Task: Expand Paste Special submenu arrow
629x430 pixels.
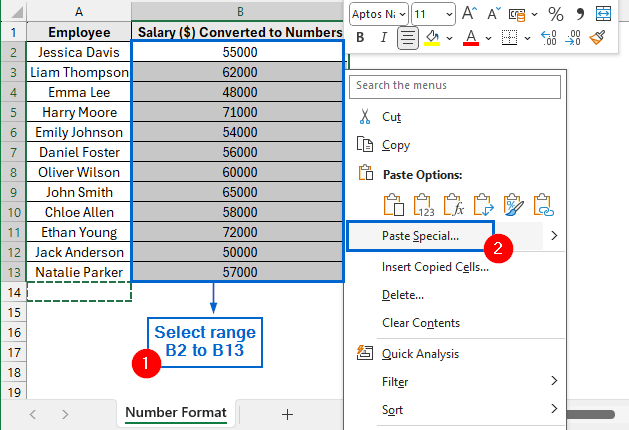Action: (x=554, y=236)
